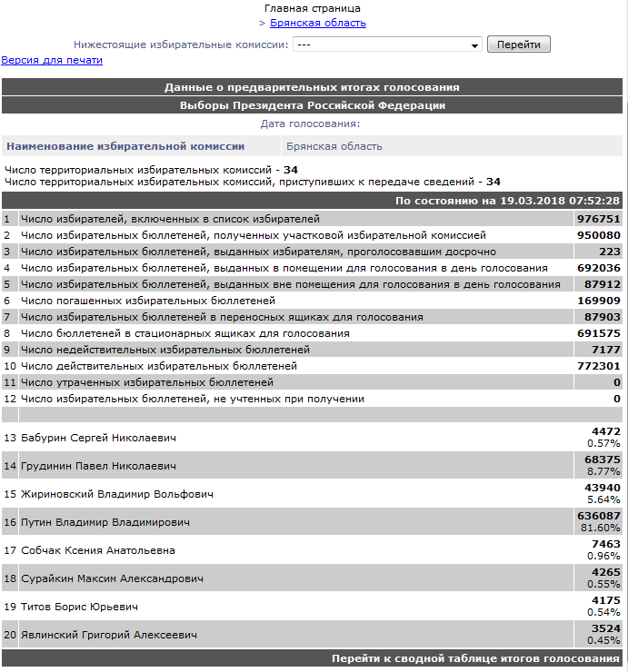Click the Главная страница text

pos(313,8)
